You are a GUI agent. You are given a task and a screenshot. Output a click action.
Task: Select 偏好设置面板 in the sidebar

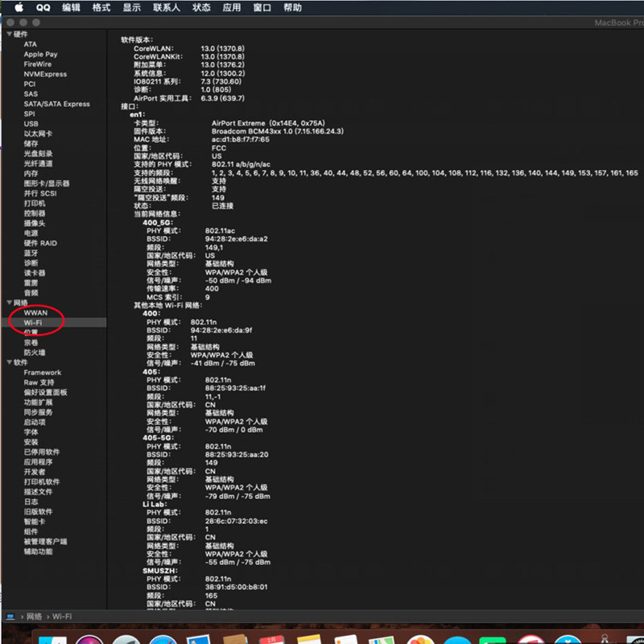(45, 392)
